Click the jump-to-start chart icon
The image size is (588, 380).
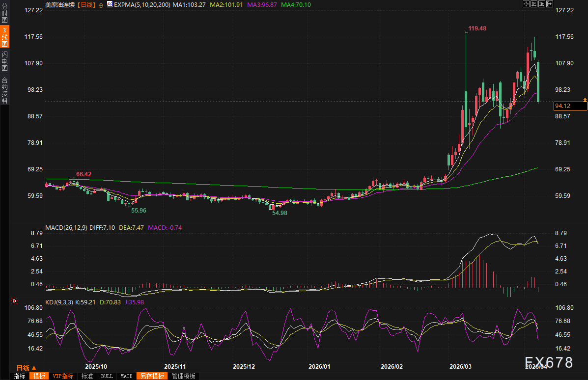pos(534,4)
